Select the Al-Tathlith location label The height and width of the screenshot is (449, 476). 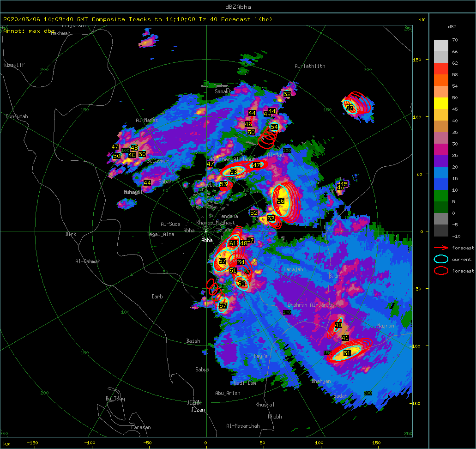tap(310, 66)
